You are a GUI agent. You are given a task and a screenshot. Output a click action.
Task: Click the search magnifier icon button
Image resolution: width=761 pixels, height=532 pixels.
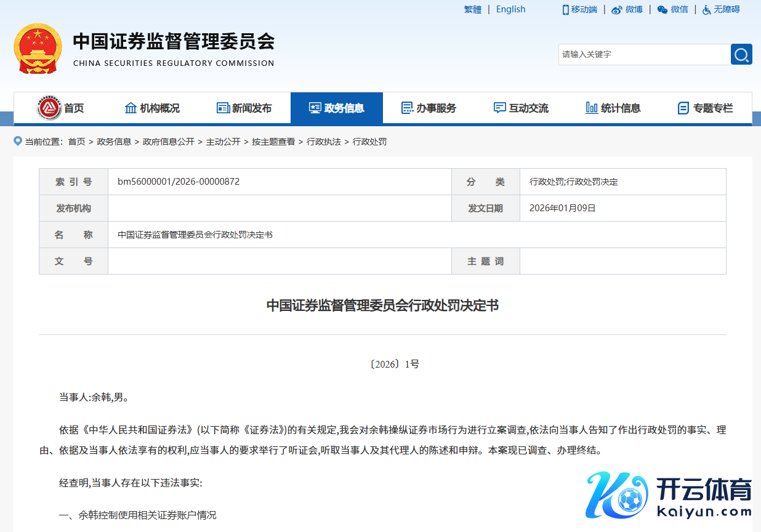(741, 54)
